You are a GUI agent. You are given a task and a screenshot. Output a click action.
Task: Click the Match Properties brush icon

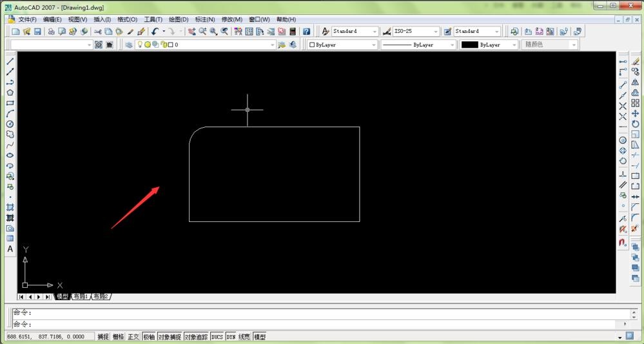(130, 31)
